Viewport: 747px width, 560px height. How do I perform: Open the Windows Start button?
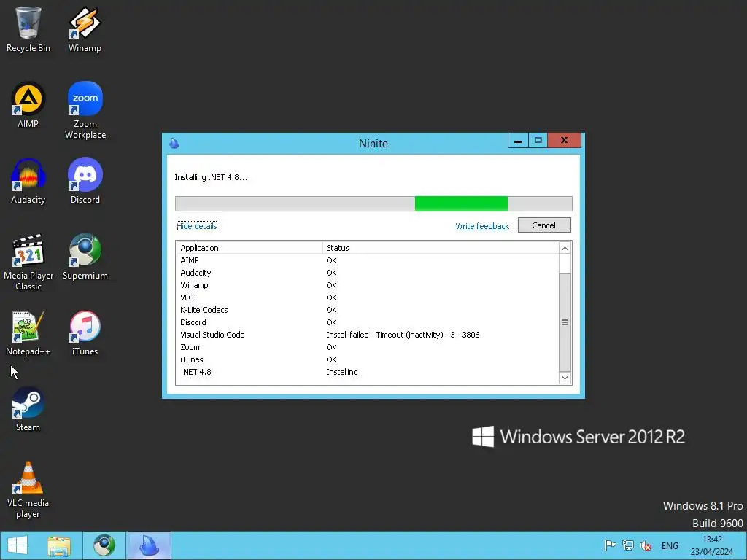click(18, 545)
